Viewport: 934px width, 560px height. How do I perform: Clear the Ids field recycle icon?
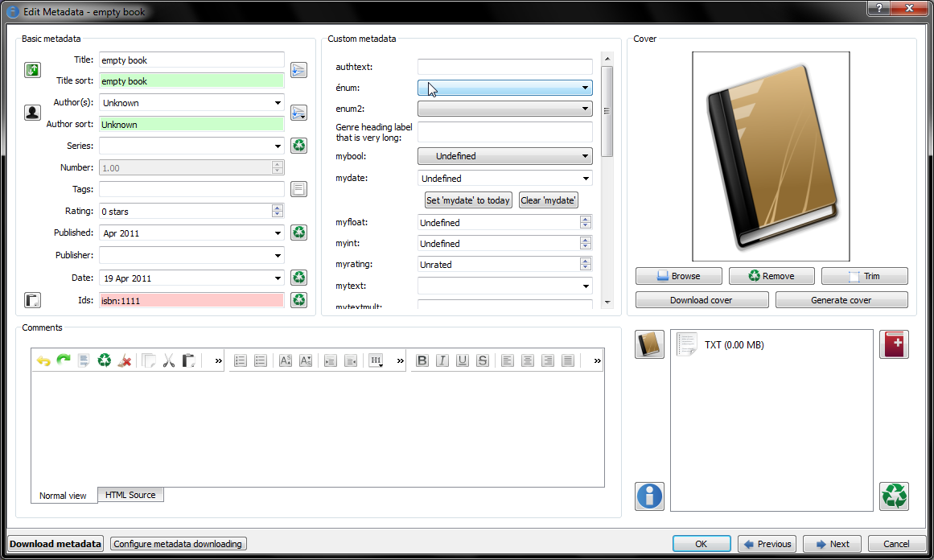point(298,299)
